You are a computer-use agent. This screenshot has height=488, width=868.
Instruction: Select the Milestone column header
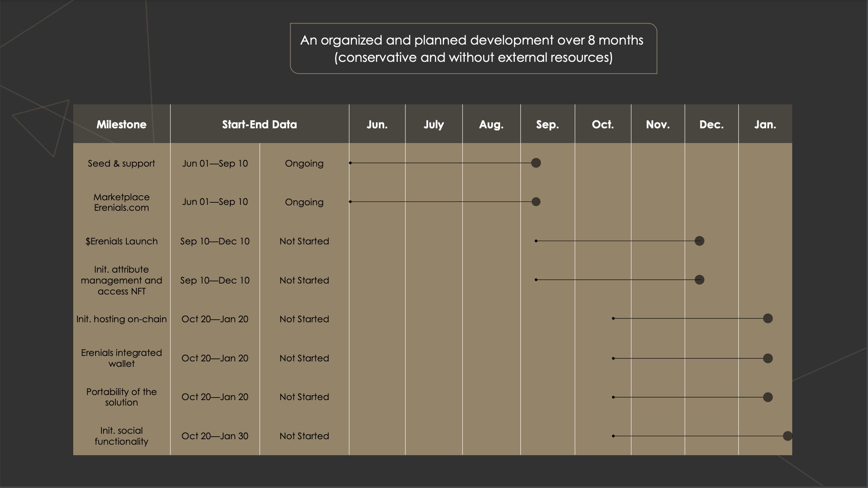coord(121,125)
